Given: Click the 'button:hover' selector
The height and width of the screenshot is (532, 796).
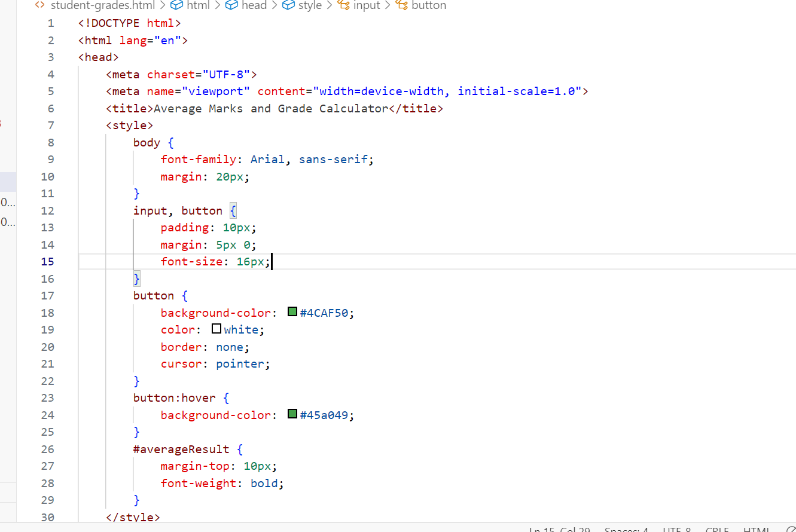Looking at the screenshot, I should coord(175,398).
